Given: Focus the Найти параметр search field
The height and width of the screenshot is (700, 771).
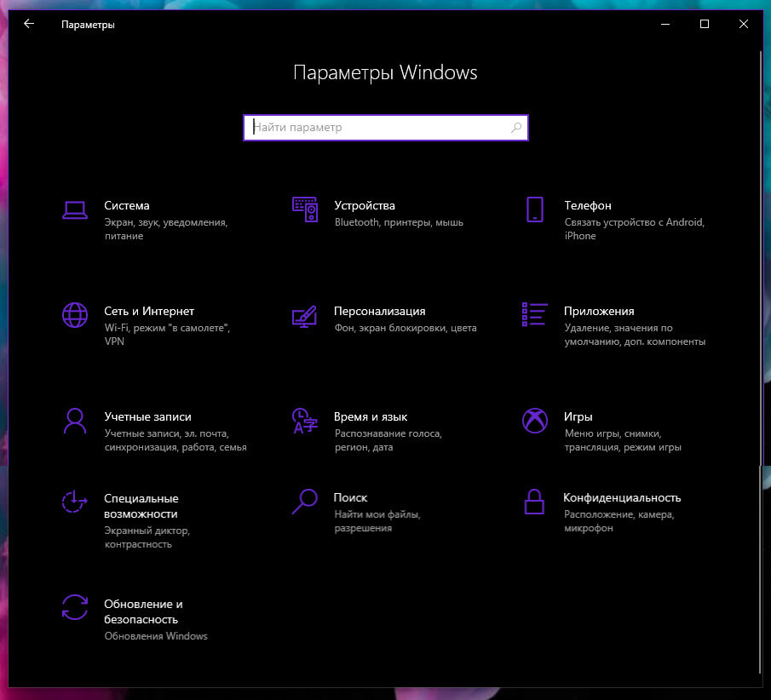Looking at the screenshot, I should click(385, 128).
